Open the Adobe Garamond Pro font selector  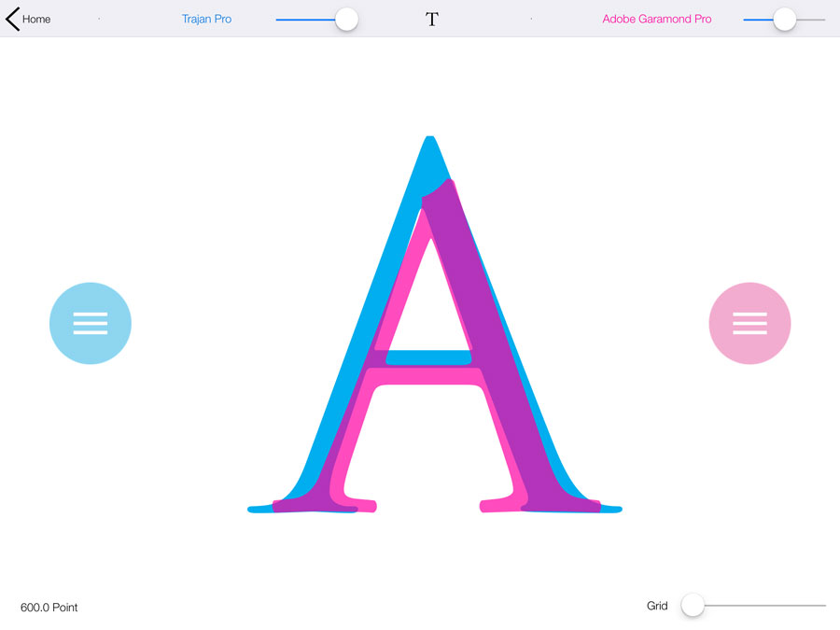pyautogui.click(x=657, y=19)
